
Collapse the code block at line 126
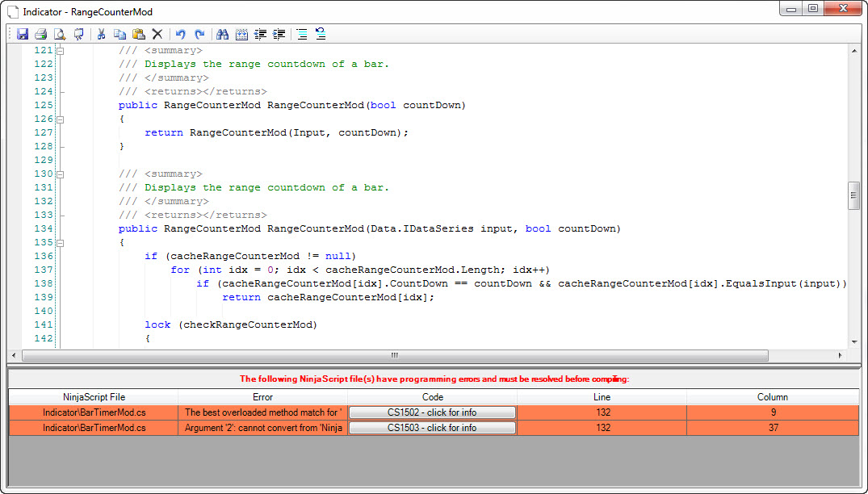(61, 119)
